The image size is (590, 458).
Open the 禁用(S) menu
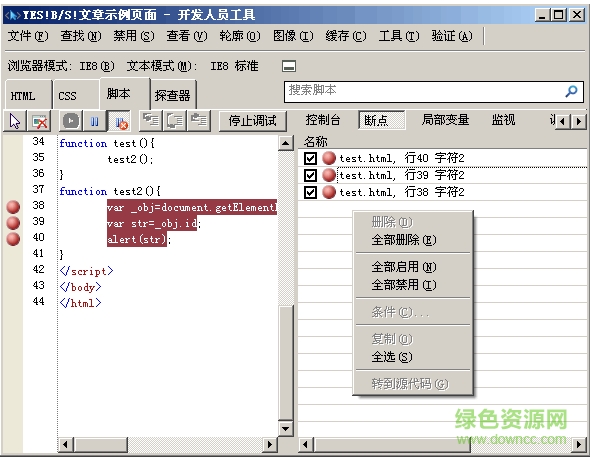(x=134, y=36)
